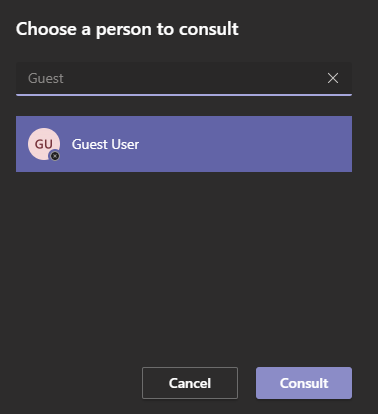Select Guest User from the results
378x414 pixels.
click(x=184, y=144)
